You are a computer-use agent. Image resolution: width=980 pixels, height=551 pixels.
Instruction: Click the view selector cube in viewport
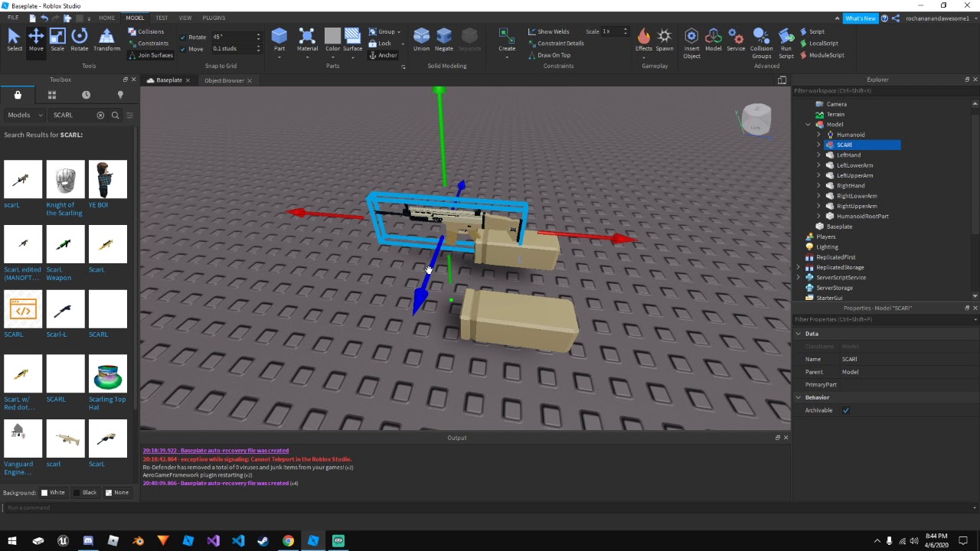756,120
